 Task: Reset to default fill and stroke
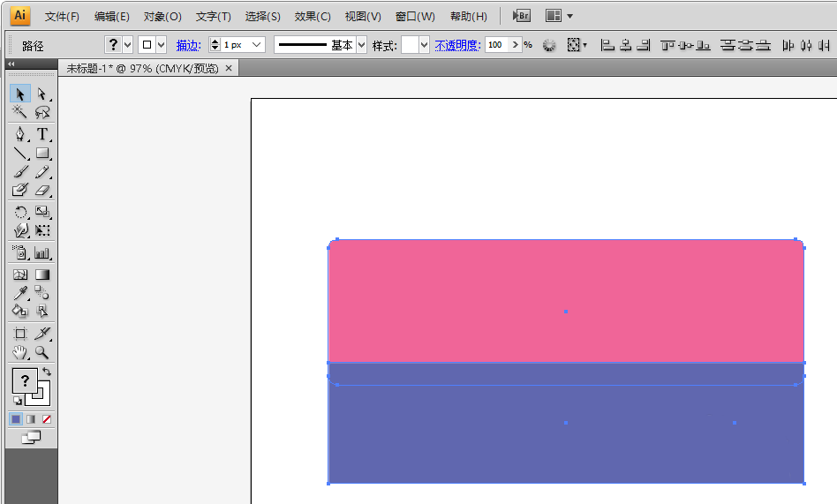tap(18, 401)
